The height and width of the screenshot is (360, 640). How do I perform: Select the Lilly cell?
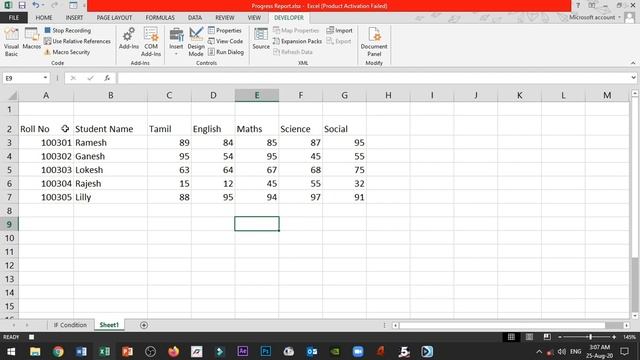pyautogui.click(x=110, y=197)
